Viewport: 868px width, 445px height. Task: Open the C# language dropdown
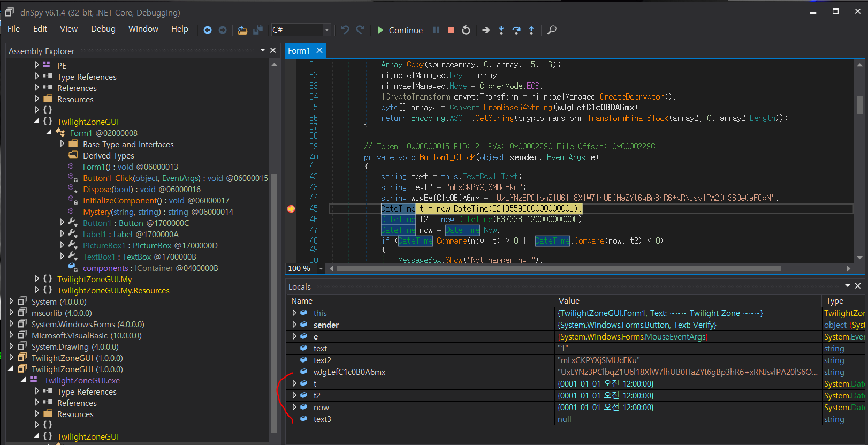coord(326,30)
